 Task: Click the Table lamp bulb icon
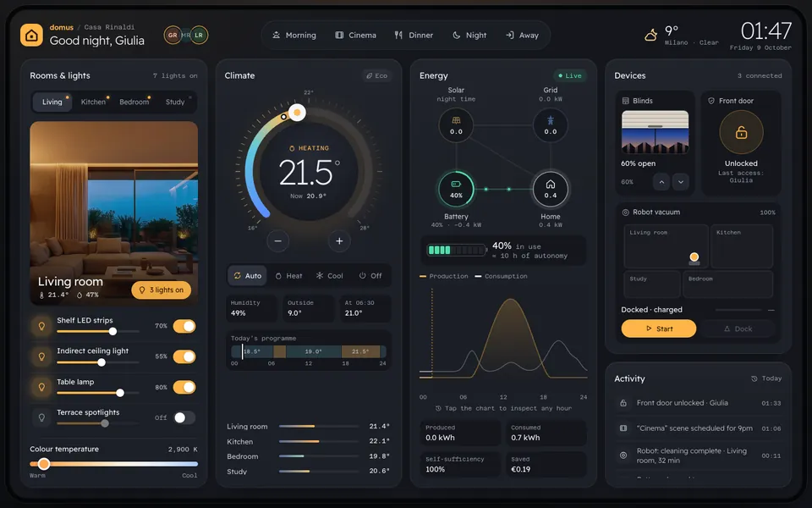[41, 387]
